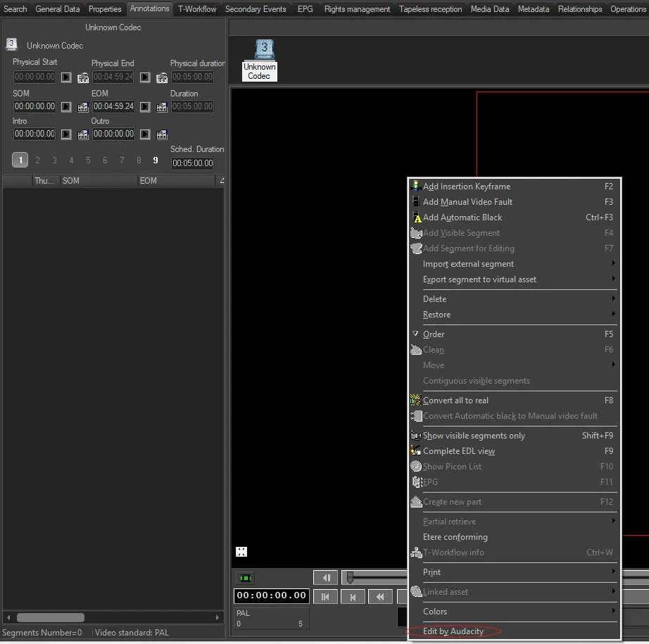Expand the Colors submenu
The image size is (649, 644).
pyautogui.click(x=435, y=612)
